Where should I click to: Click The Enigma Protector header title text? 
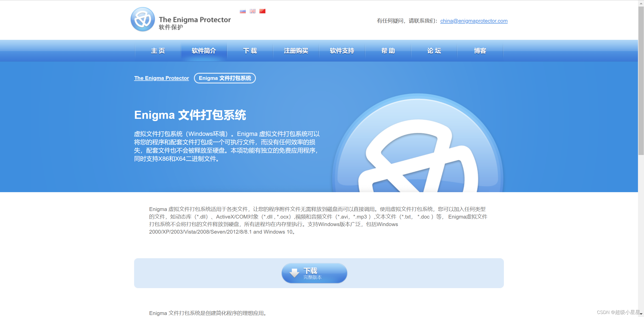[195, 20]
